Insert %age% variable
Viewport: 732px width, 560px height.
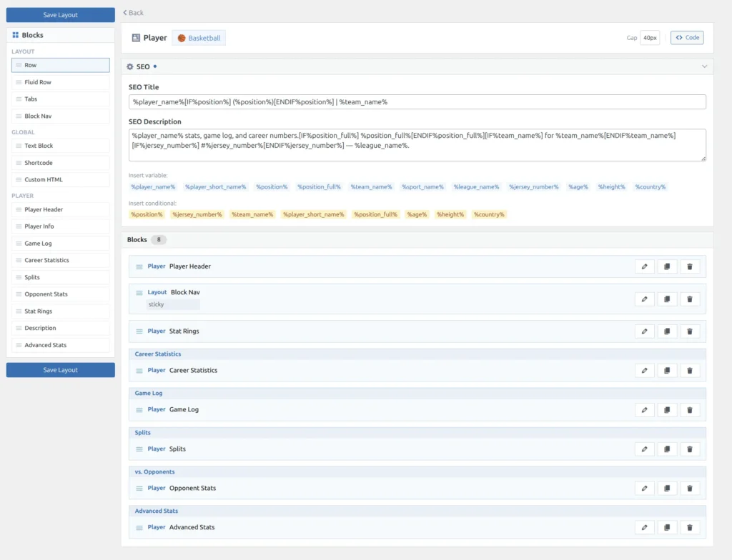tap(578, 186)
